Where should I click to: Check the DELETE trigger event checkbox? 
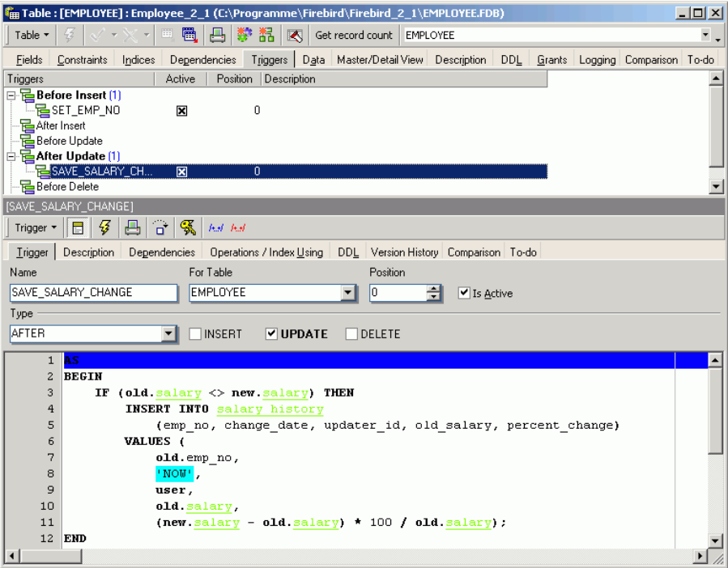351,333
